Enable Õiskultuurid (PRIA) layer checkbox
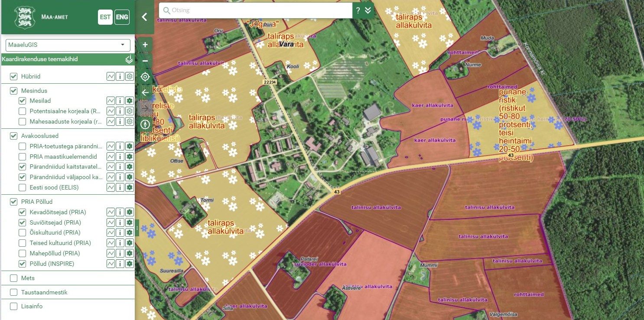This screenshot has width=644, height=320. click(x=22, y=233)
